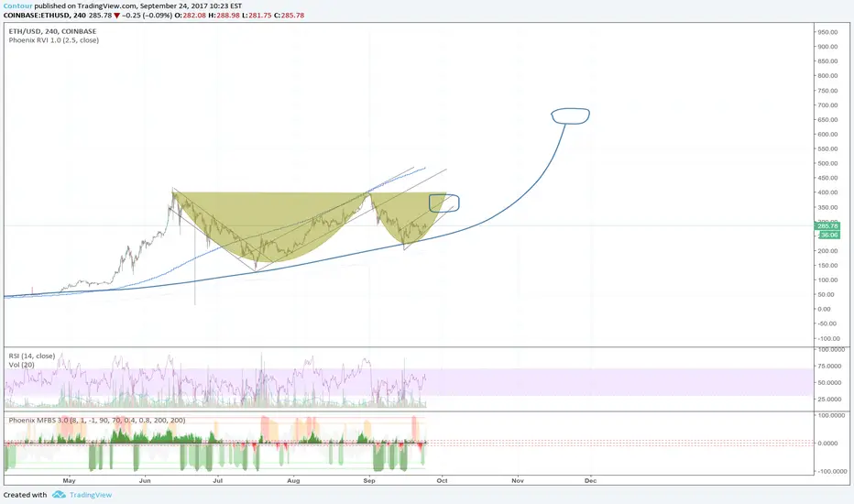Select the Phoenix RVI 1.0 indicator label
Viewport: 854px width, 504px height.
[54, 40]
